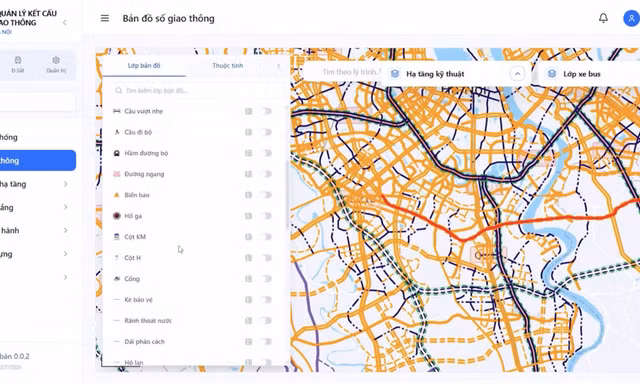The width and height of the screenshot is (640, 384).
Task: Collapse the sidebar with the header chevron
Action: (65, 22)
